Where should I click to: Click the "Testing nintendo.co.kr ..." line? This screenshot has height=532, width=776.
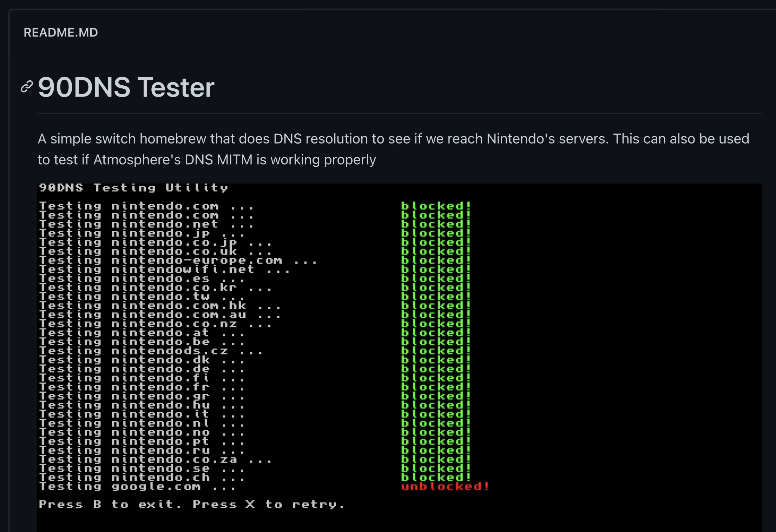tap(155, 288)
